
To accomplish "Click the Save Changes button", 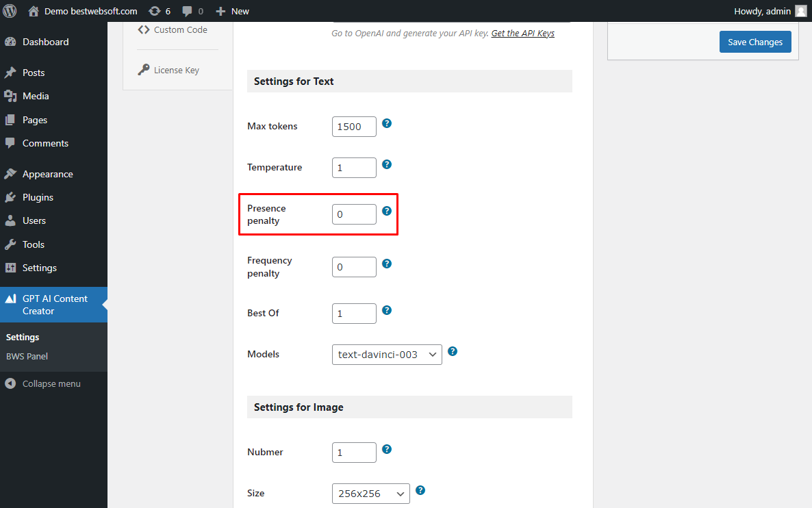I will pos(755,42).
